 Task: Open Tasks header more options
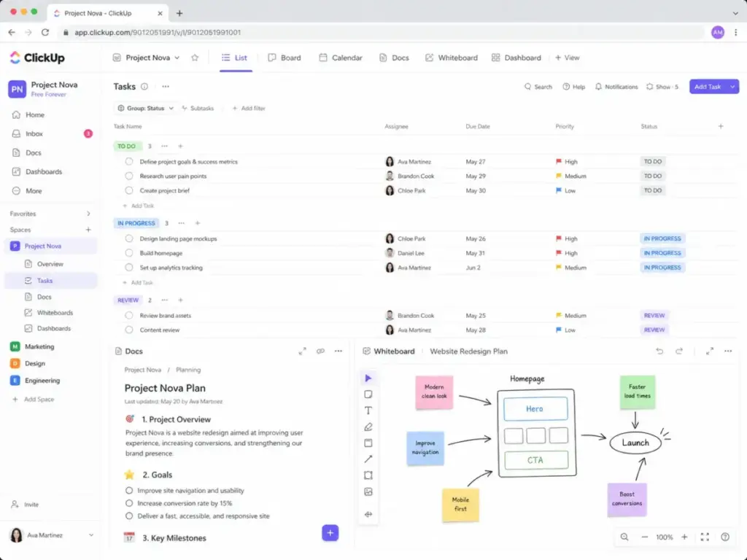pos(166,87)
